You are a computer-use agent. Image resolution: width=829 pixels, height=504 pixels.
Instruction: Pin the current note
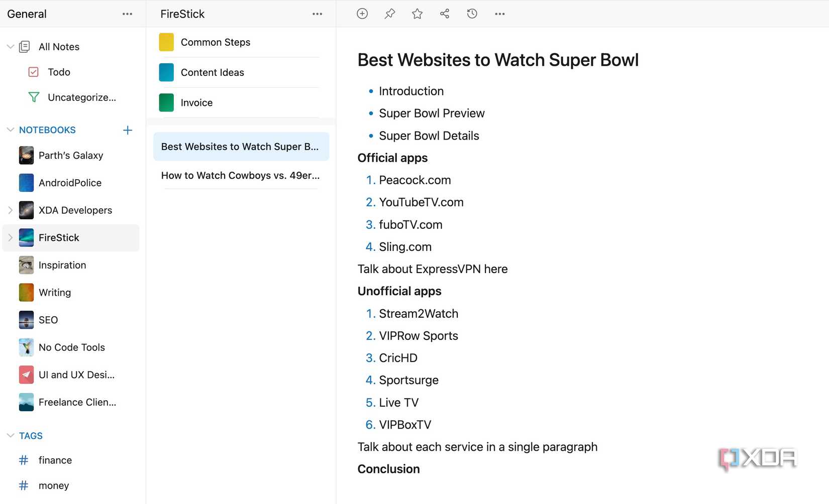point(390,14)
